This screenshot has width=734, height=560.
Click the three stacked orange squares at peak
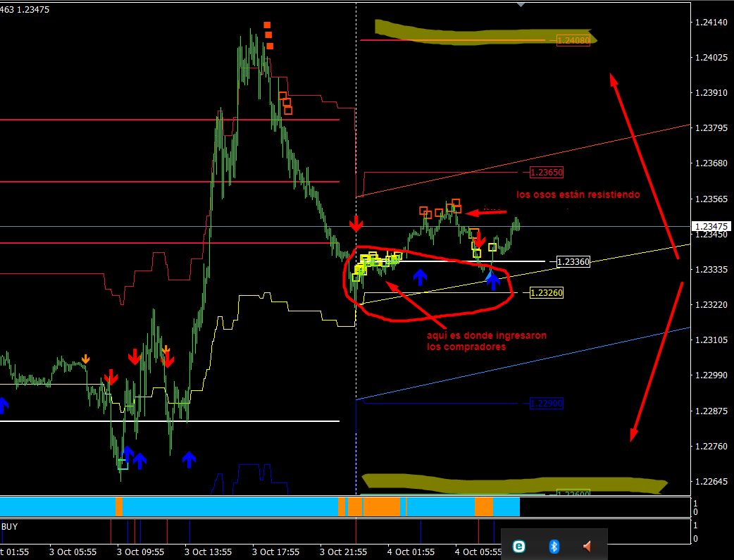pos(268,35)
